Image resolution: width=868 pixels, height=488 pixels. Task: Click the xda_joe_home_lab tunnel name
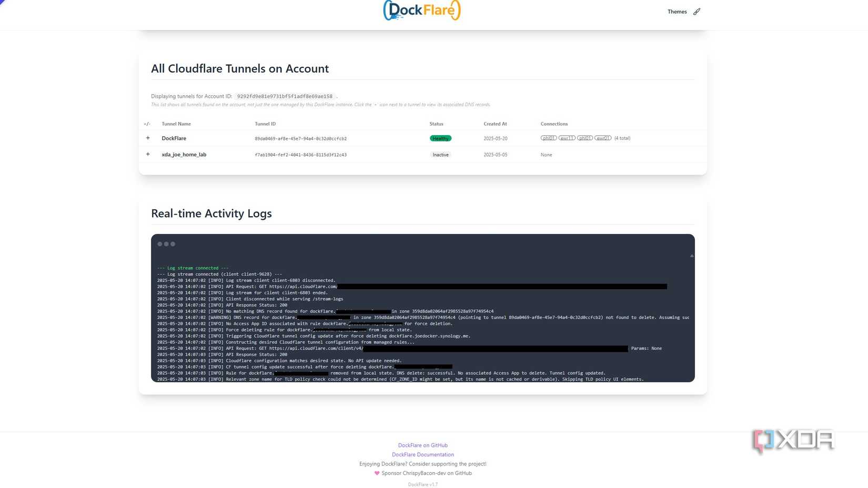pos(184,154)
